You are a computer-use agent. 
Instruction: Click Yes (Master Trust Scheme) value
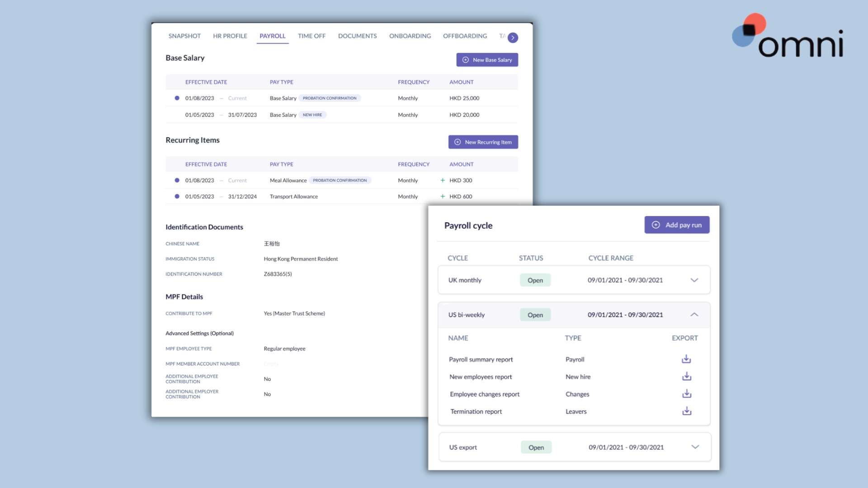(x=294, y=313)
